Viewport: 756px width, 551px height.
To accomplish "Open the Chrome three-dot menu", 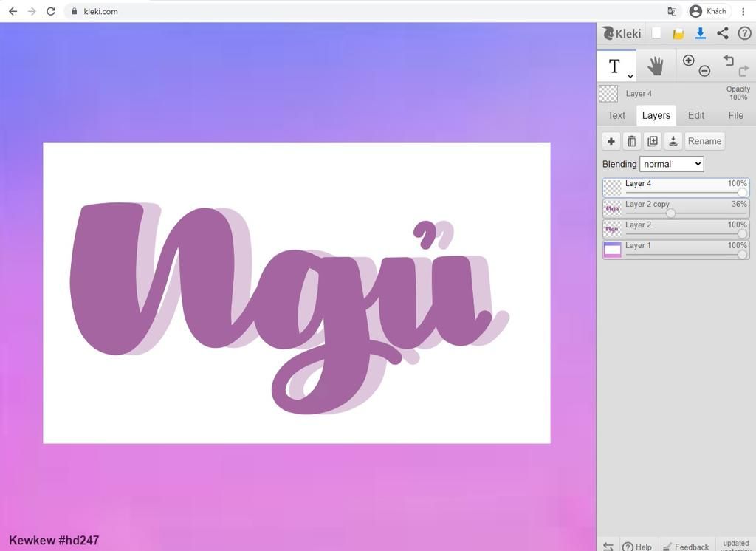I will 743,11.
